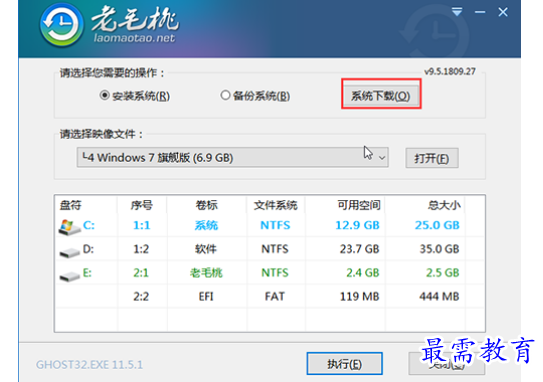The width and height of the screenshot is (543, 382).
Task: Select the E: drive icon
Action: coord(69,276)
